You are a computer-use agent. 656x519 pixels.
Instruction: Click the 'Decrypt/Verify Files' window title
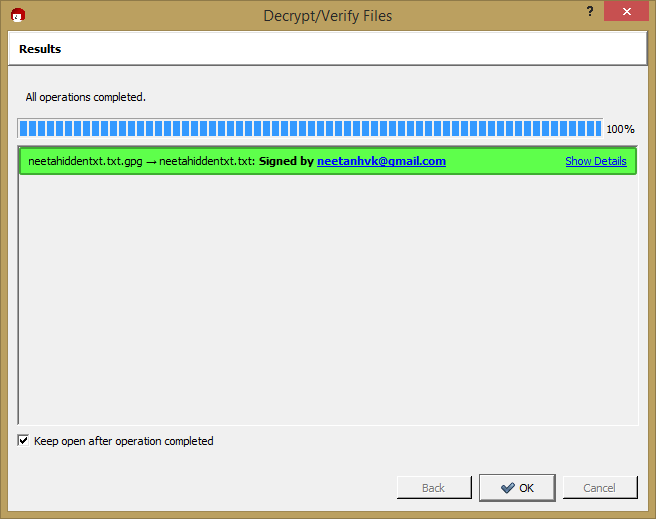click(327, 15)
